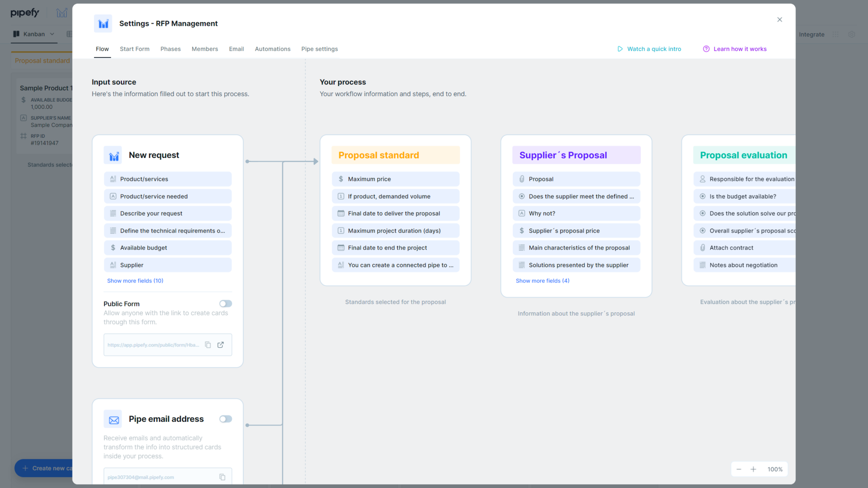
Task: Open the public form in a new tab
Action: point(220,345)
